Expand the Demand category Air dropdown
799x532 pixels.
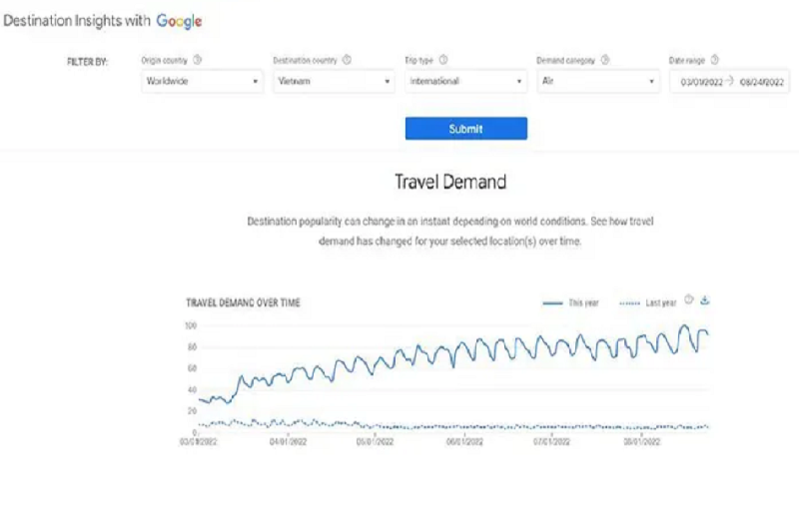598,82
